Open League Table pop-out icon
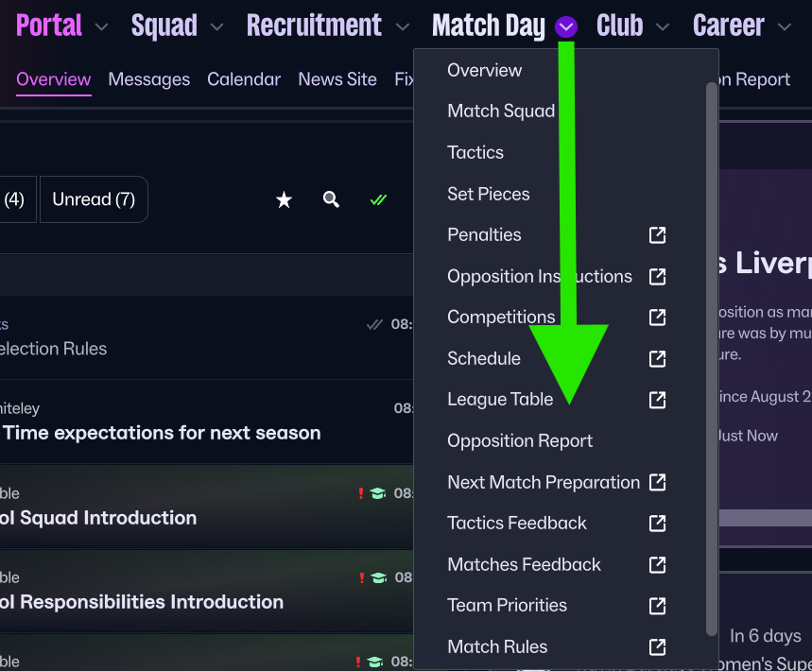812x671 pixels. click(x=657, y=400)
